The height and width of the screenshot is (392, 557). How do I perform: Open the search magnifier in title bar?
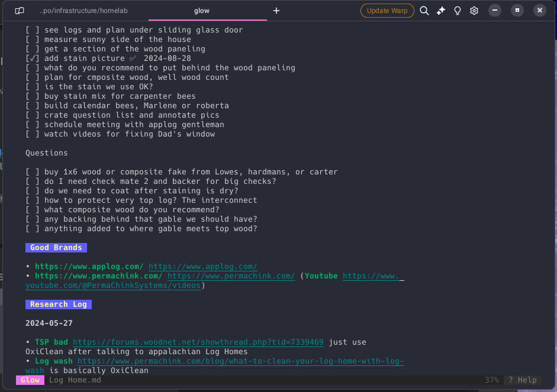pos(424,11)
